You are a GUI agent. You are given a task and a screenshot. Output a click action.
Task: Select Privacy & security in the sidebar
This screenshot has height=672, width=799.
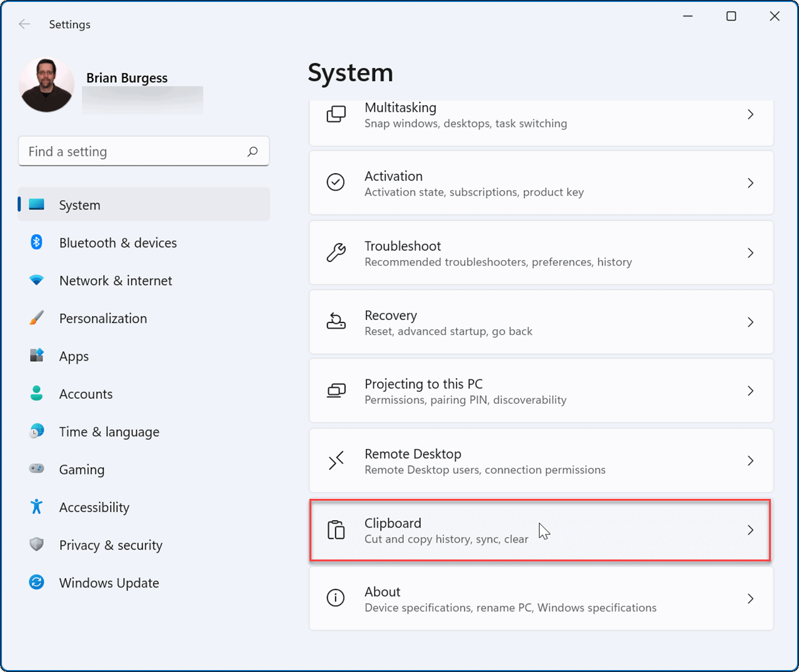point(111,544)
